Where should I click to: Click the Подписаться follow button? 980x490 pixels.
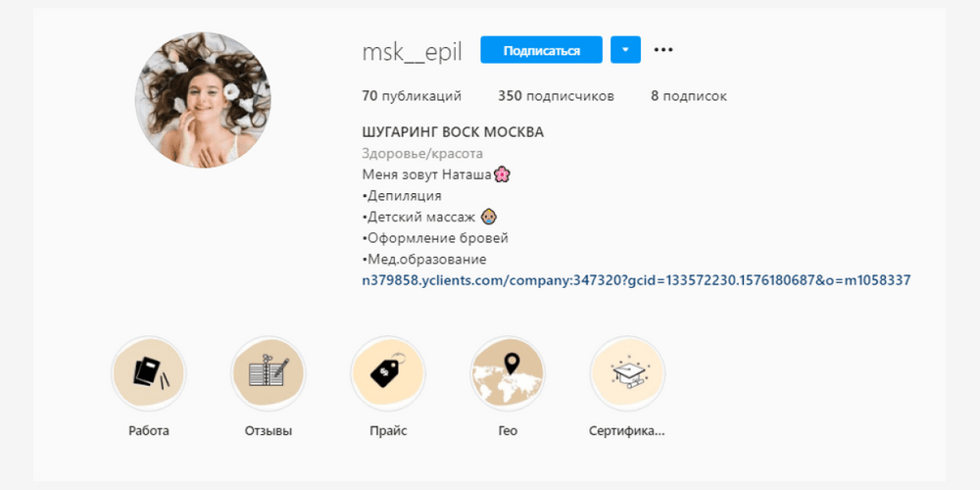[541, 50]
